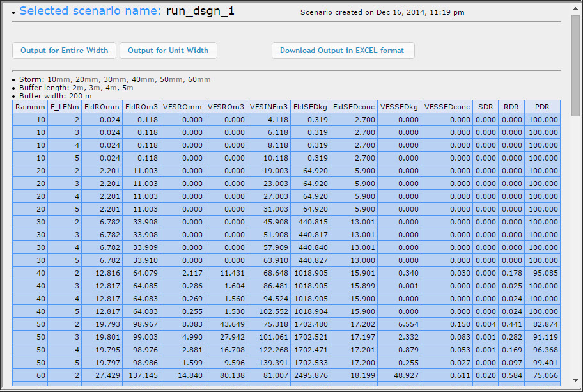583x392 pixels.
Task: Click the FldROmm value 19.793
Action: [x=102, y=324]
